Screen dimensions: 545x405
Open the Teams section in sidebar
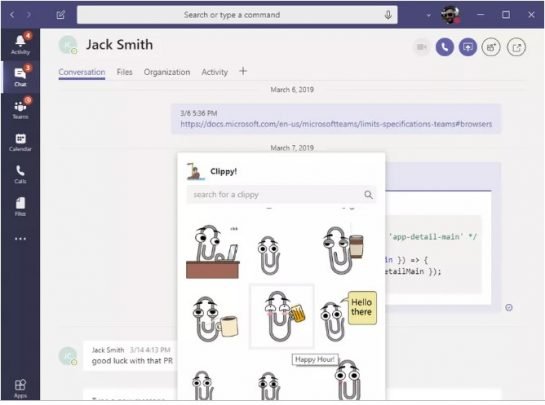coord(20,109)
